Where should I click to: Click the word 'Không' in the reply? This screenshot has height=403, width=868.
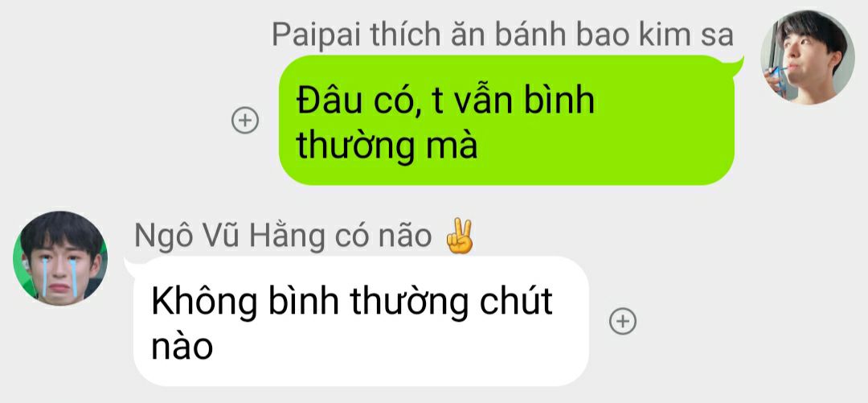204,302
